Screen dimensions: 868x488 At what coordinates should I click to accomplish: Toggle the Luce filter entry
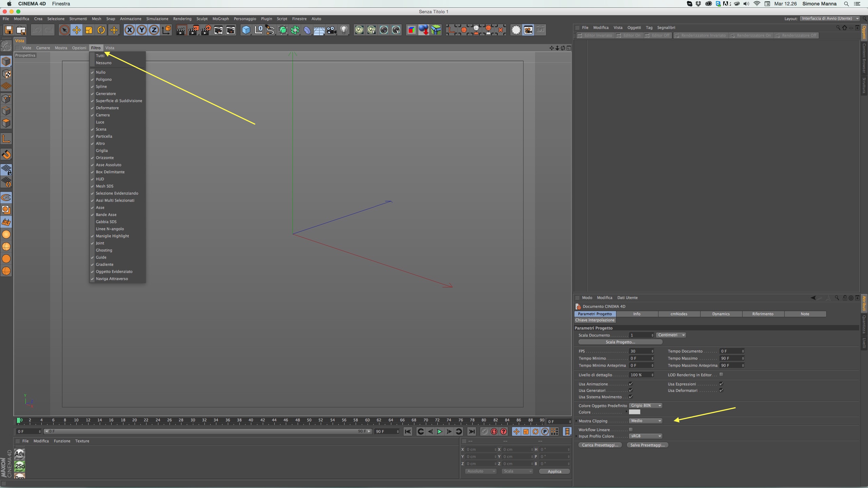[100, 122]
